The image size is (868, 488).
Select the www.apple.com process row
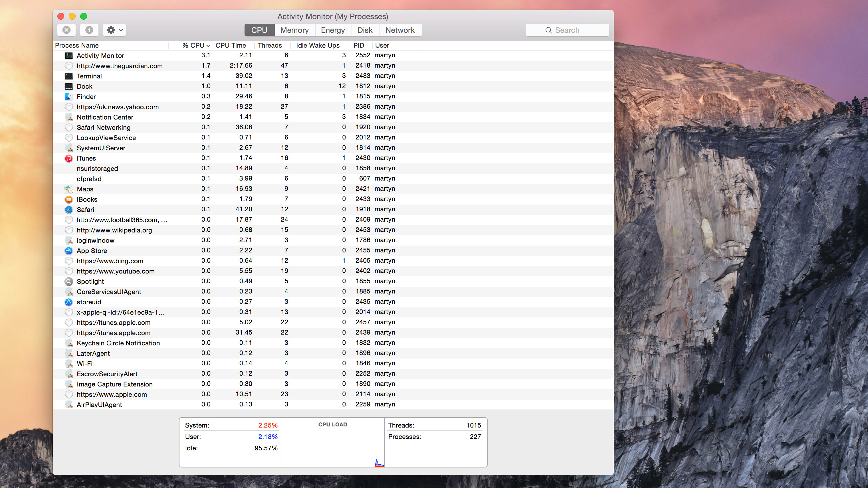point(333,394)
